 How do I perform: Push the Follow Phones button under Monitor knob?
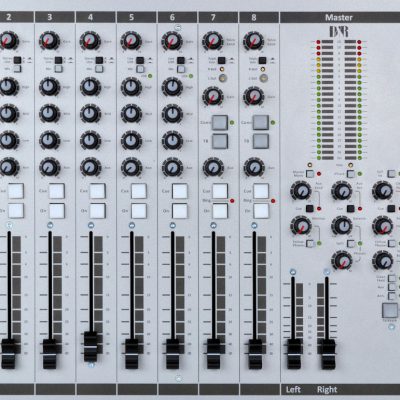[310, 244]
